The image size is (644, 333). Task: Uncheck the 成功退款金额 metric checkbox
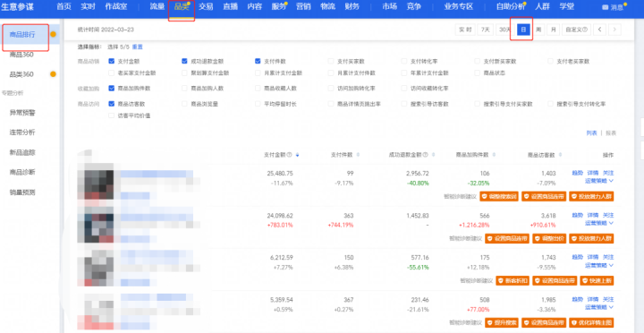tap(184, 61)
